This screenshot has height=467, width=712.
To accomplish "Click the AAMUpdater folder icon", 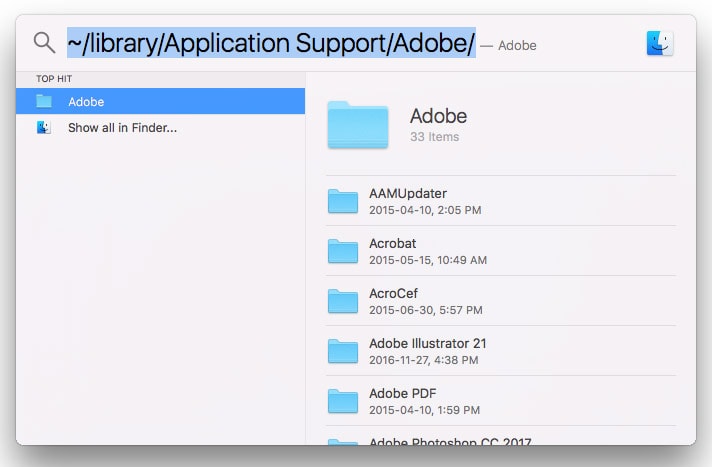I will coord(343,201).
